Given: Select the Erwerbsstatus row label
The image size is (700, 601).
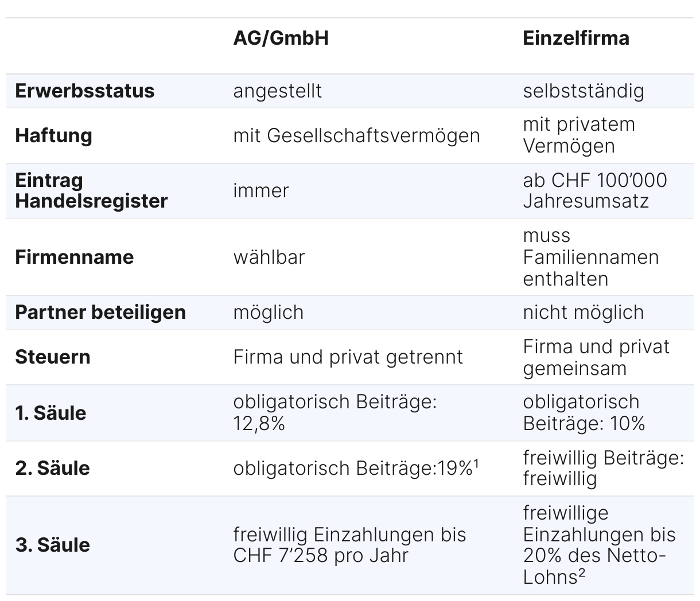Looking at the screenshot, I should pyautogui.click(x=85, y=91).
